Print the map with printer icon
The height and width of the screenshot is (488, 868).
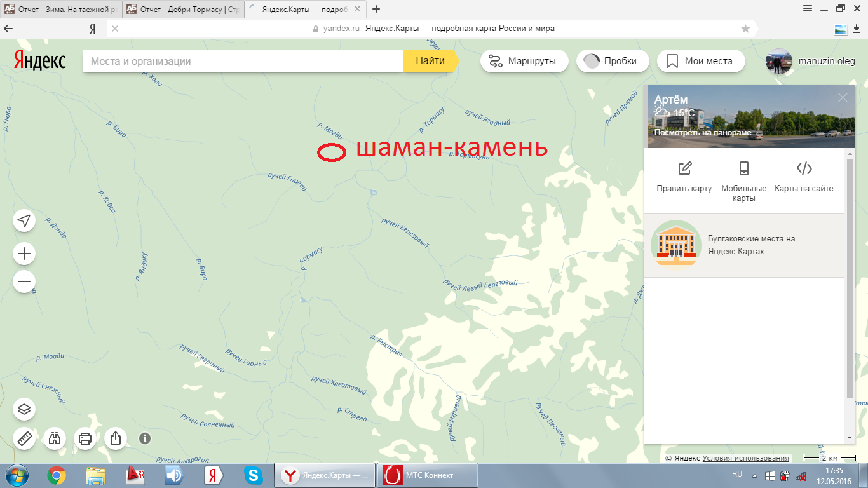[86, 438]
